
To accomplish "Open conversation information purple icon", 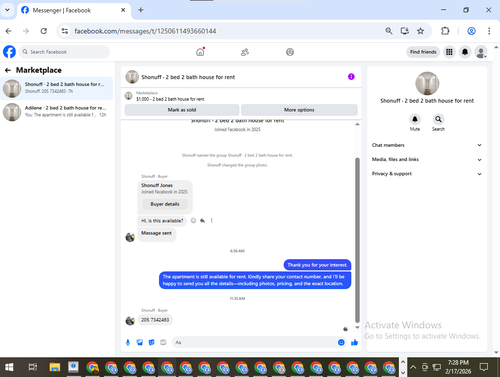I will click(x=351, y=77).
